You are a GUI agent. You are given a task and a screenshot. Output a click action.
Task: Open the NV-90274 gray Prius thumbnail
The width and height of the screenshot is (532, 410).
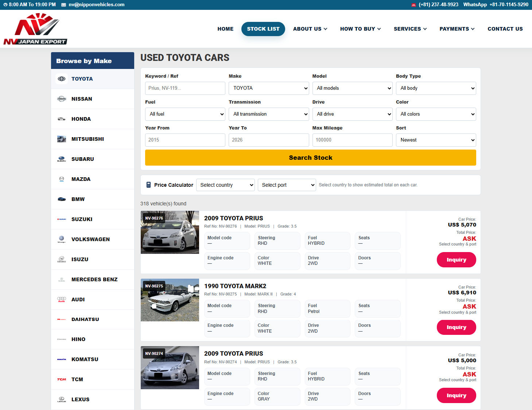click(x=170, y=368)
